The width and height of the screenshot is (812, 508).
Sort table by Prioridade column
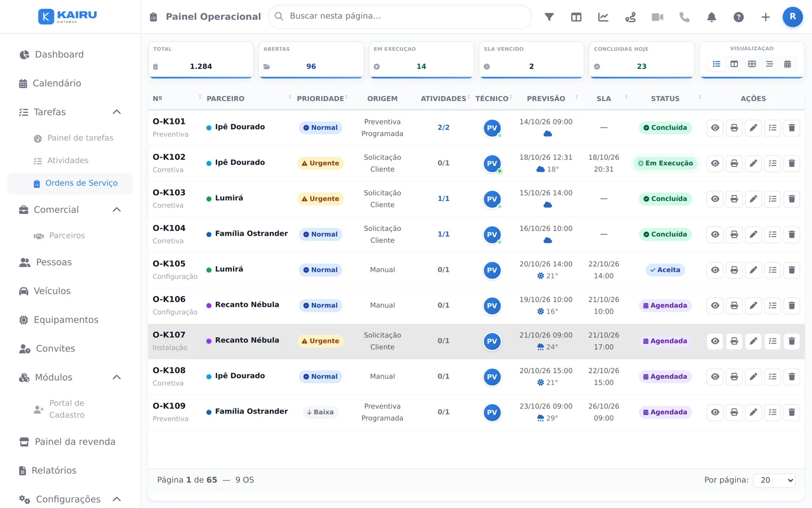pyautogui.click(x=322, y=99)
